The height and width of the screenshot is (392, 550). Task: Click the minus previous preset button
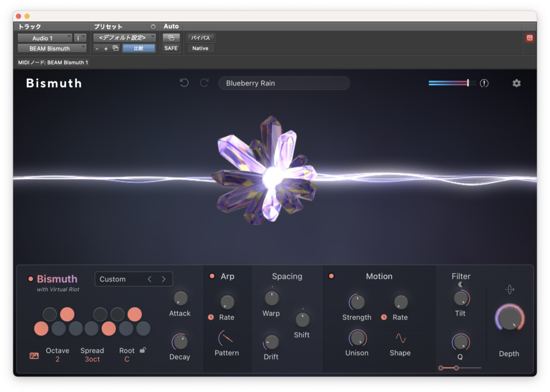tap(97, 49)
